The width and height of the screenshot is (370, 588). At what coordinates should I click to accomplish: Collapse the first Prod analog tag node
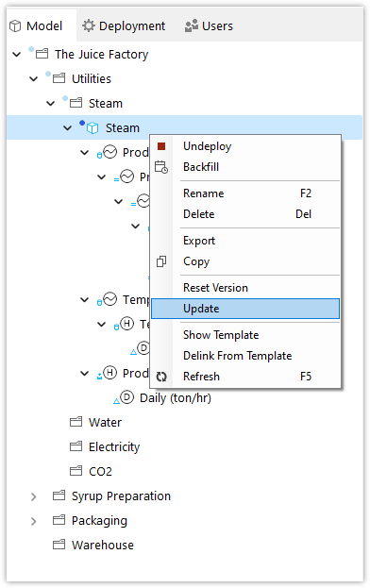85,152
